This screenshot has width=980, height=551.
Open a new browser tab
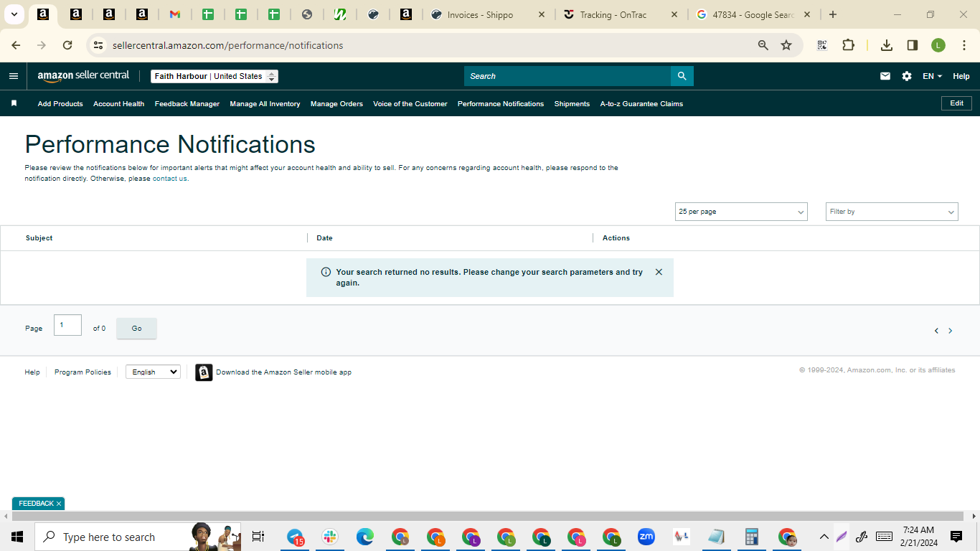point(833,14)
